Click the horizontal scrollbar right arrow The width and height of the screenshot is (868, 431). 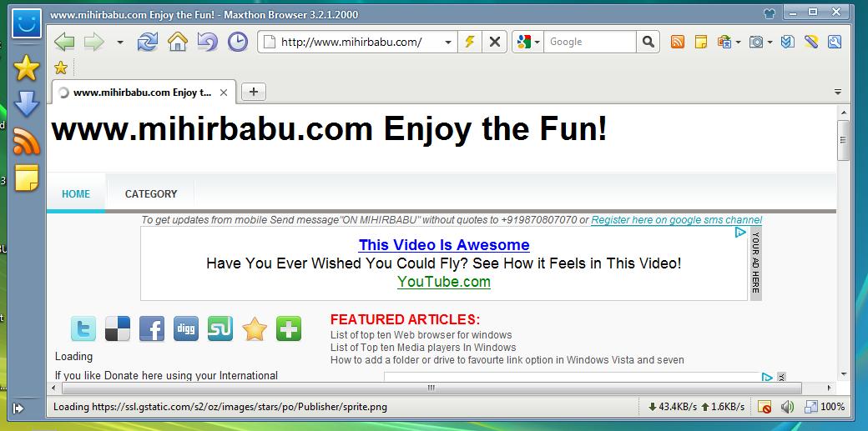point(830,388)
